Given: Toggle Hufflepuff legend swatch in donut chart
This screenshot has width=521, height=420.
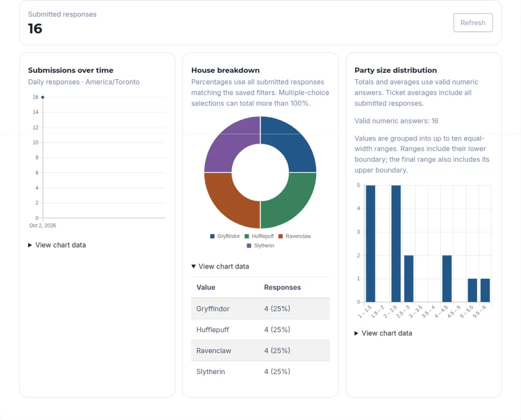Looking at the screenshot, I should 247,236.
